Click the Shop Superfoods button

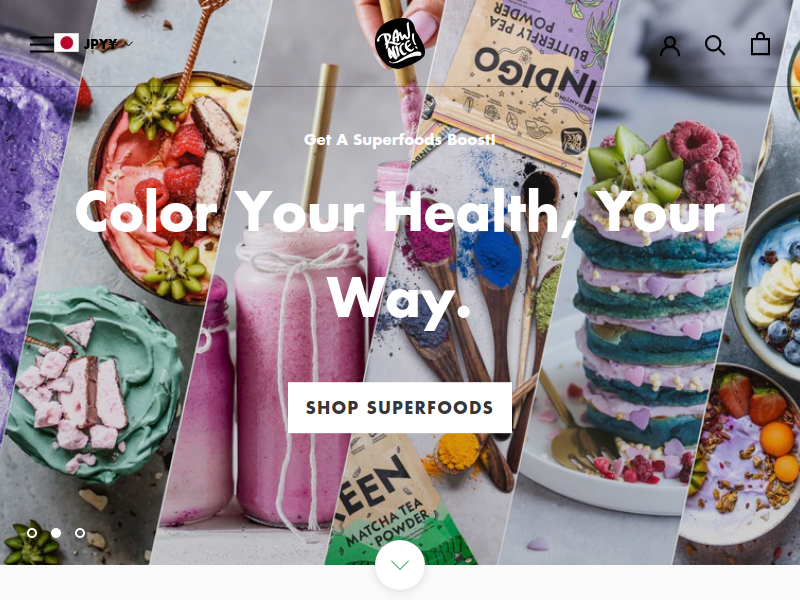[399, 407]
